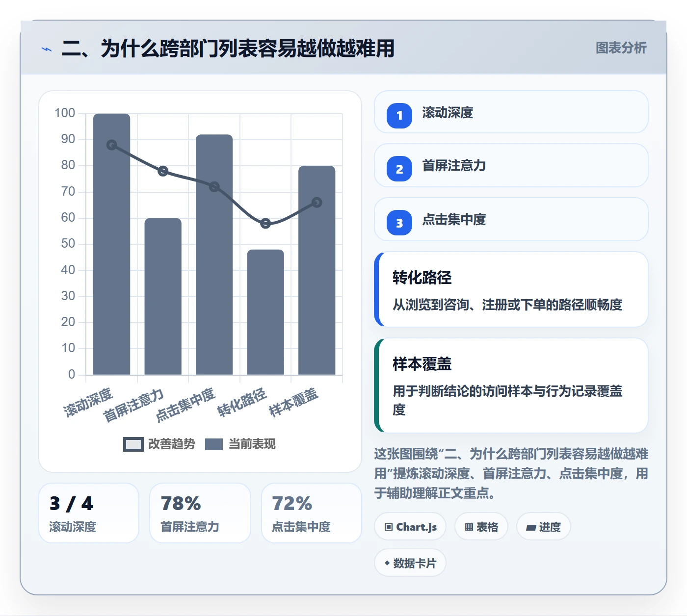Click the 50 y-axis value
This screenshot has width=687, height=616.
(x=68, y=244)
